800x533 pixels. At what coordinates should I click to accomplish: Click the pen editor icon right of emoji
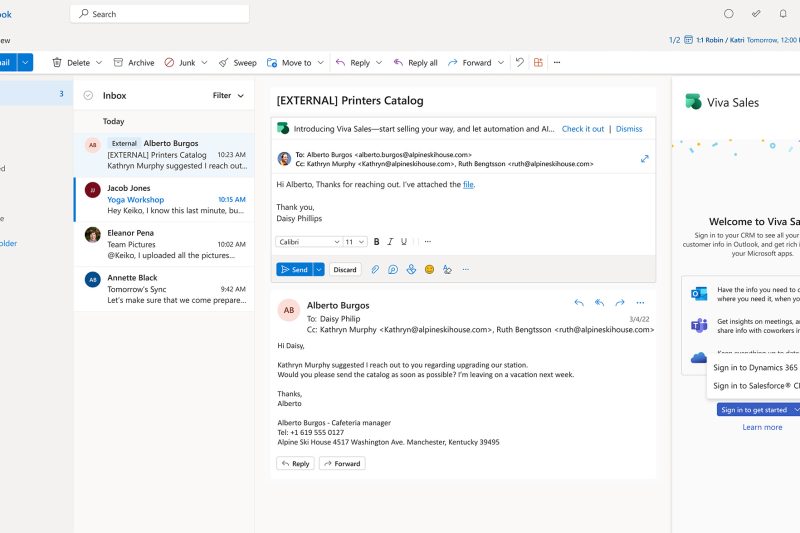pos(447,269)
